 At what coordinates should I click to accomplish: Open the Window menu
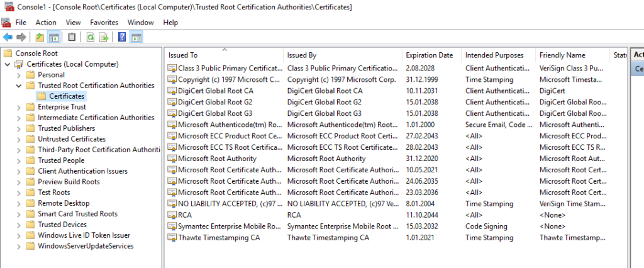click(x=140, y=23)
